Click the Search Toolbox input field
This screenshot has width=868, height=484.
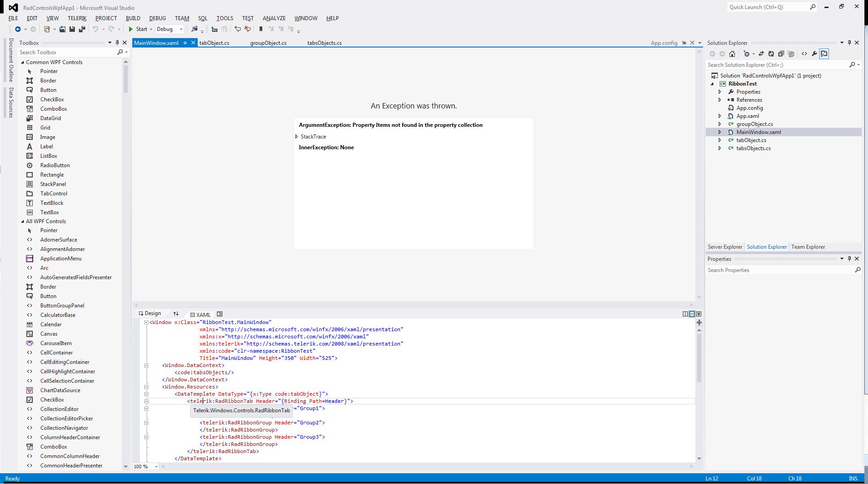[x=67, y=52]
